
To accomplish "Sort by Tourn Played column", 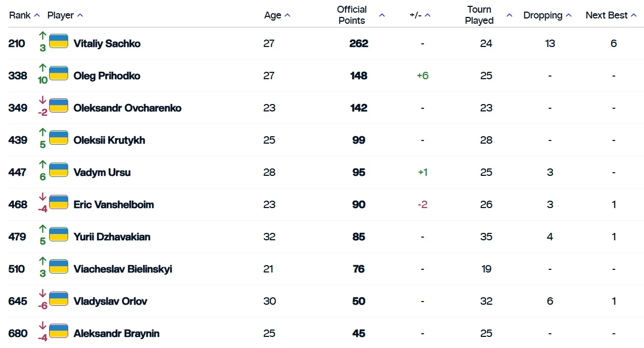I will click(509, 15).
